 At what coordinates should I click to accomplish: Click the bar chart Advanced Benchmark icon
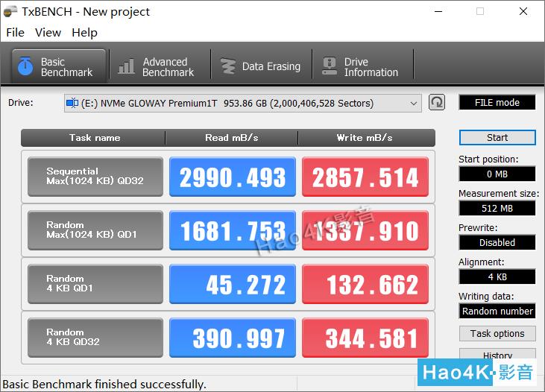[x=127, y=66]
